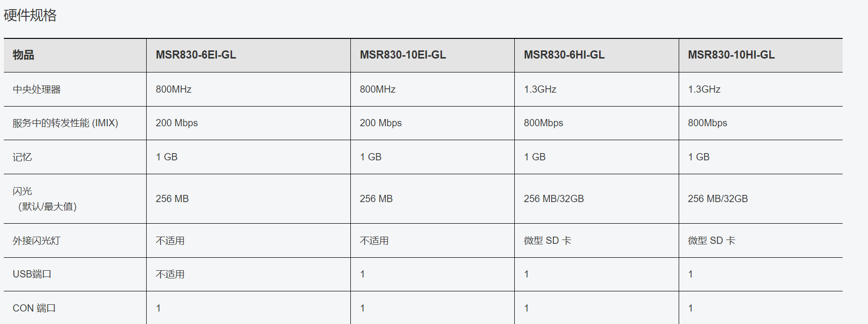Viewport: 868px width, 324px height.
Task: Click 256 MB/32GB cell under MSR830-6HI-GL
Action: pos(554,199)
